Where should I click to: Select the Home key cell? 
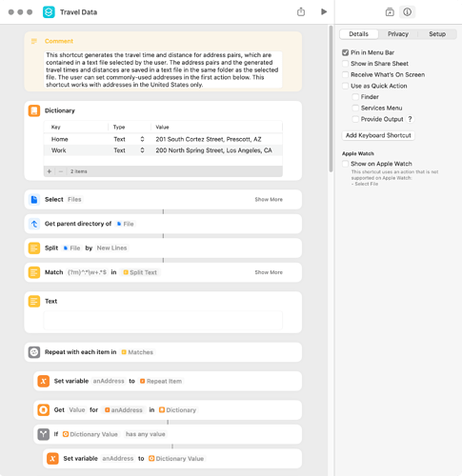pyautogui.click(x=60, y=139)
